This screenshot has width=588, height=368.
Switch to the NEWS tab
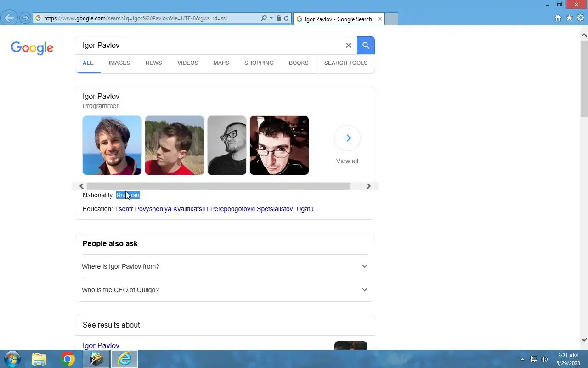(153, 63)
